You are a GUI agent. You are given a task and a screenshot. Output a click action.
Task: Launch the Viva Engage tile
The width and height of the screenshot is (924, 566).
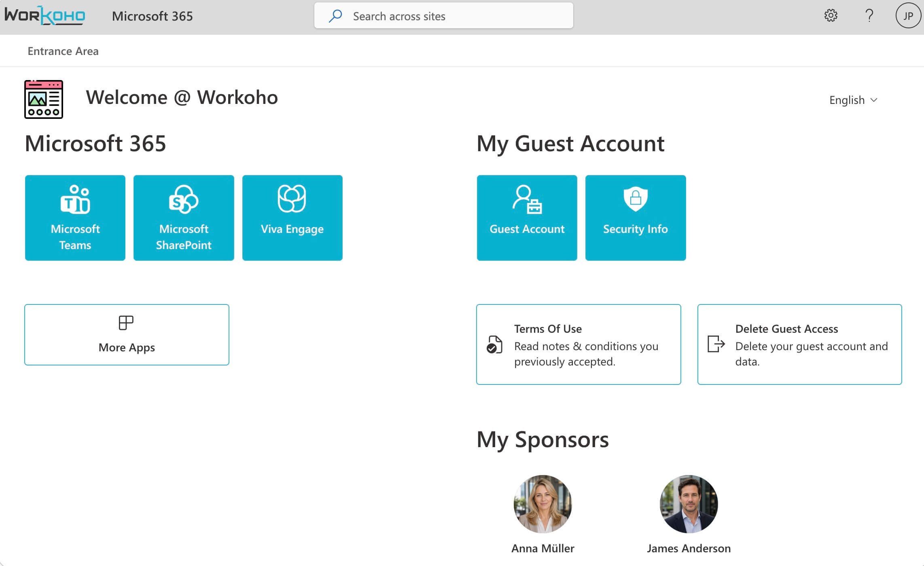pos(292,218)
